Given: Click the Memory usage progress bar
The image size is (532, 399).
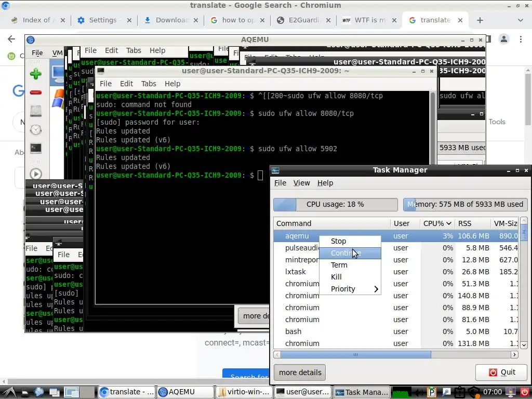Looking at the screenshot, I should [x=465, y=205].
